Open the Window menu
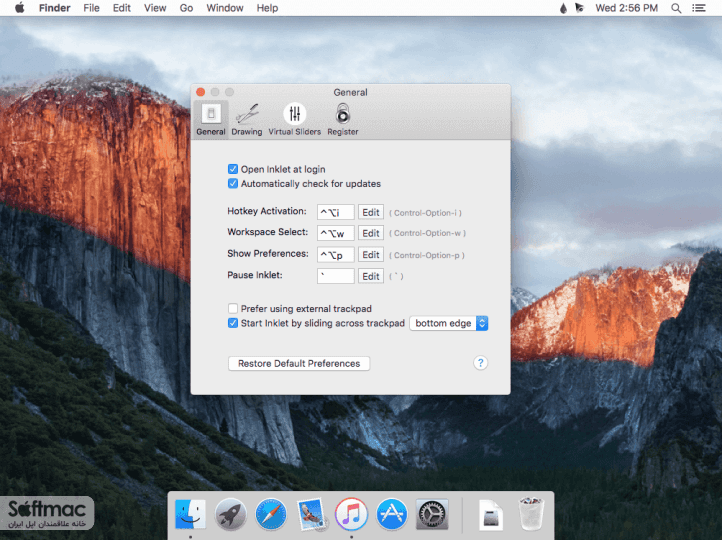 [225, 8]
